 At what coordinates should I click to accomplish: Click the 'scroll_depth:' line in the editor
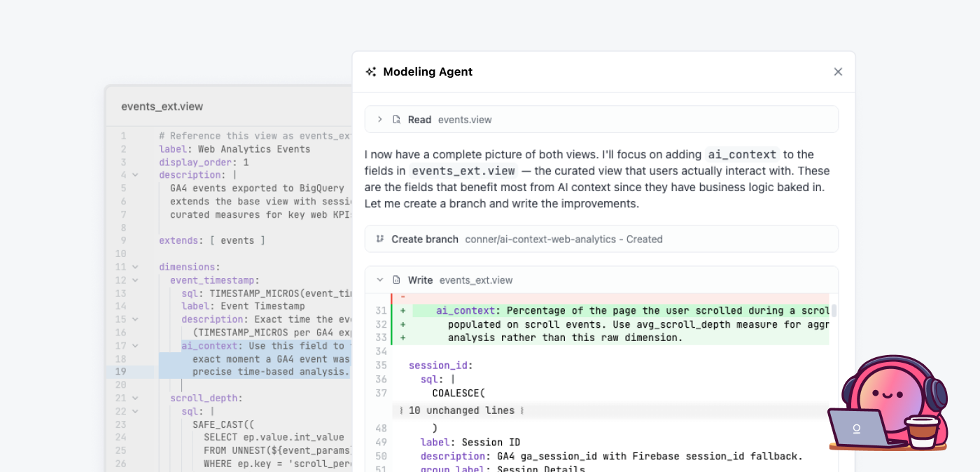(x=206, y=398)
